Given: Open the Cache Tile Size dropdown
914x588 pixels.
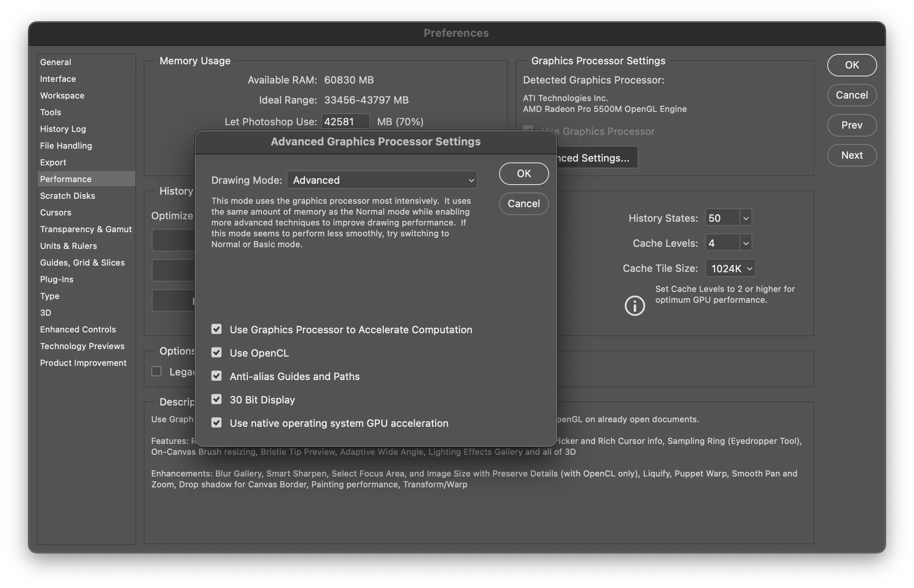Looking at the screenshot, I should [730, 268].
